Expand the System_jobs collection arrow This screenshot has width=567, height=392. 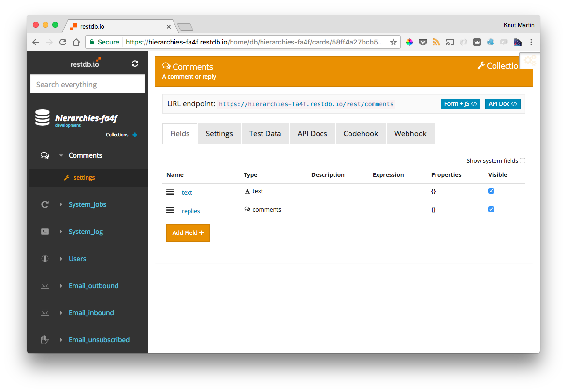(x=61, y=204)
